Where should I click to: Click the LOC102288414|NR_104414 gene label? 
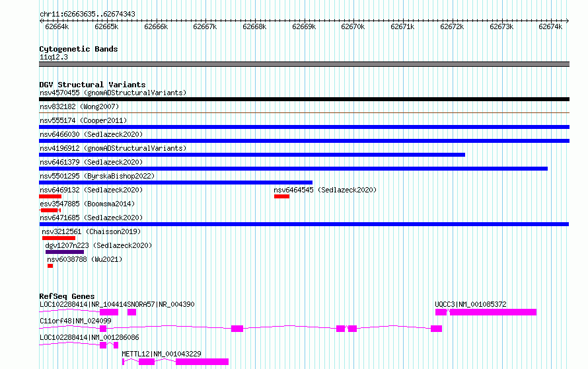click(83, 304)
